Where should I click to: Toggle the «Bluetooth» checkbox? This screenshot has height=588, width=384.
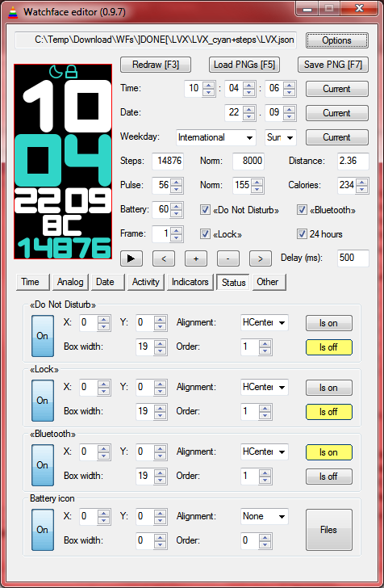[302, 210]
